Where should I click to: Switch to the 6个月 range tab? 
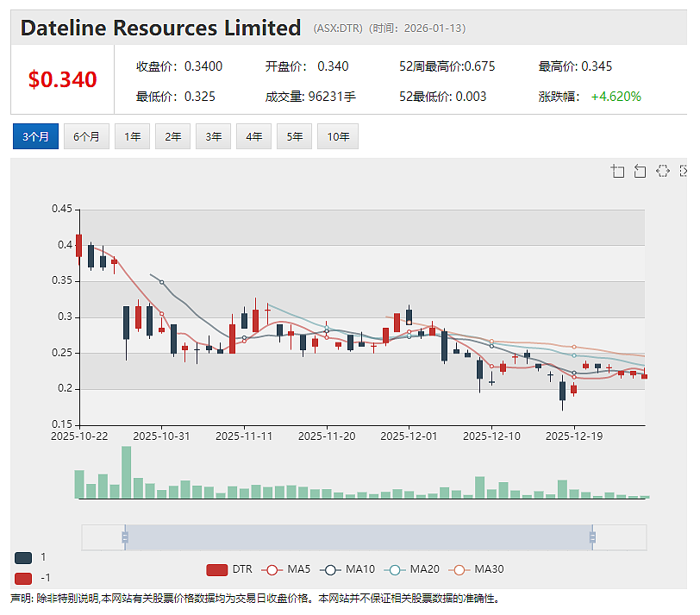[86, 136]
